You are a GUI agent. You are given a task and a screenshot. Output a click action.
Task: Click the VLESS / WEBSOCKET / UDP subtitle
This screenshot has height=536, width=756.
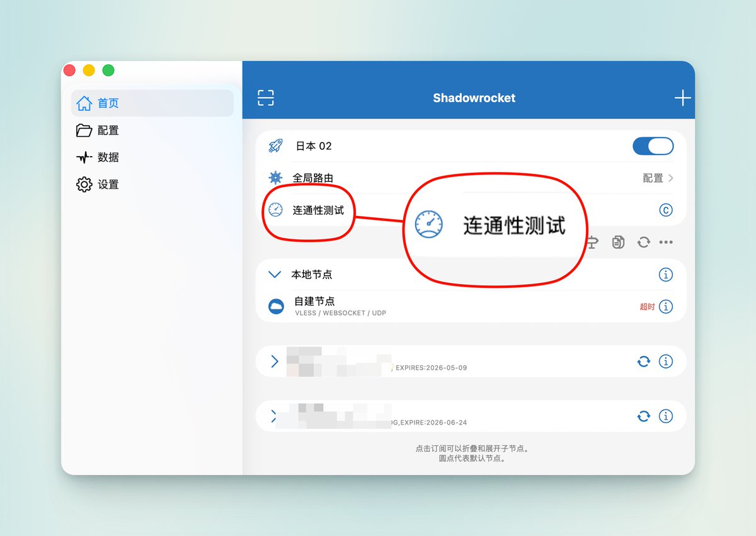tap(340, 313)
